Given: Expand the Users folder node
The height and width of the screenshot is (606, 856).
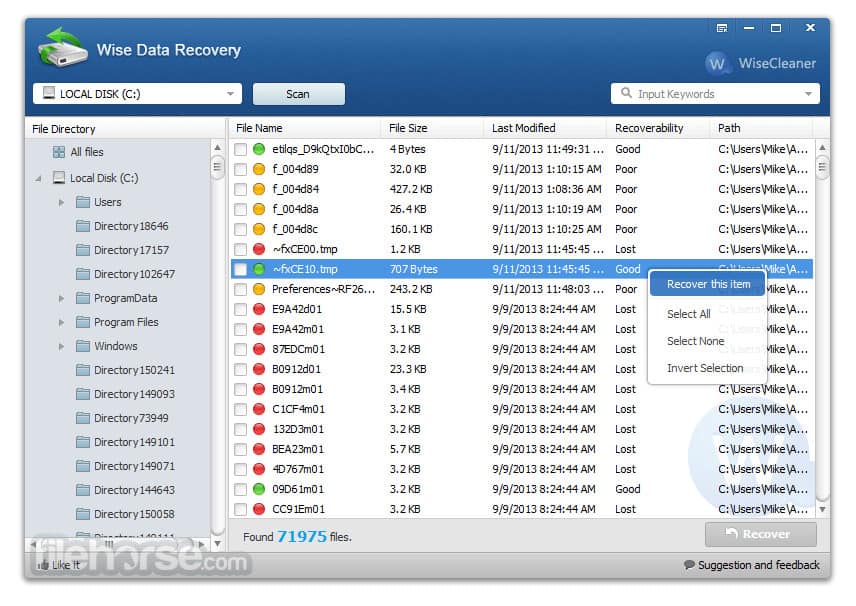Looking at the screenshot, I should (61, 203).
